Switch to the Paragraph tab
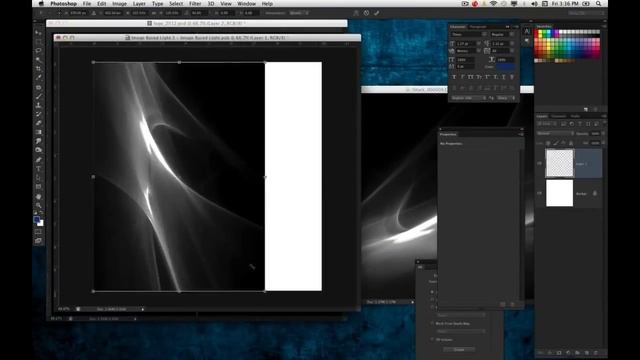 coord(478,27)
